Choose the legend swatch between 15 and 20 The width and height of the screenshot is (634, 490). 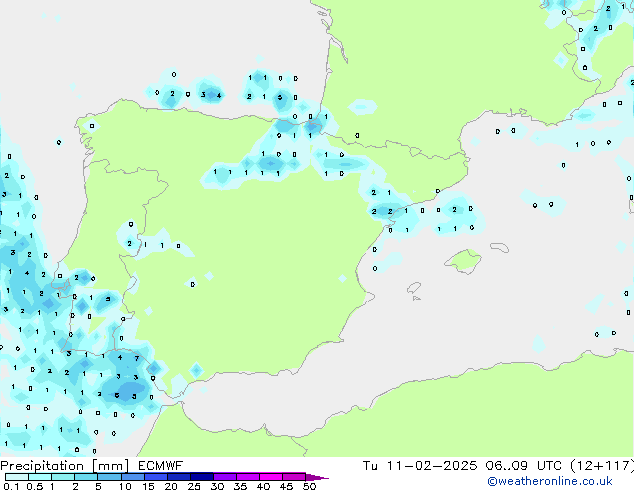coord(156,477)
